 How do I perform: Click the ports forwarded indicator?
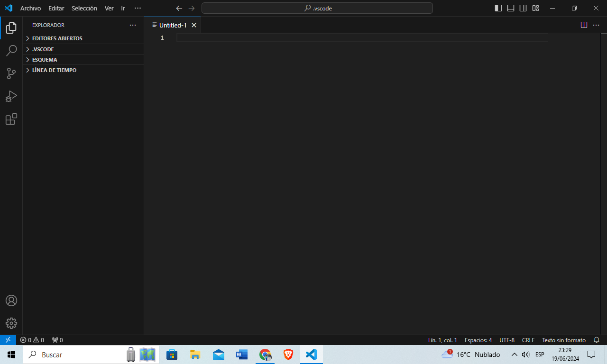57,340
